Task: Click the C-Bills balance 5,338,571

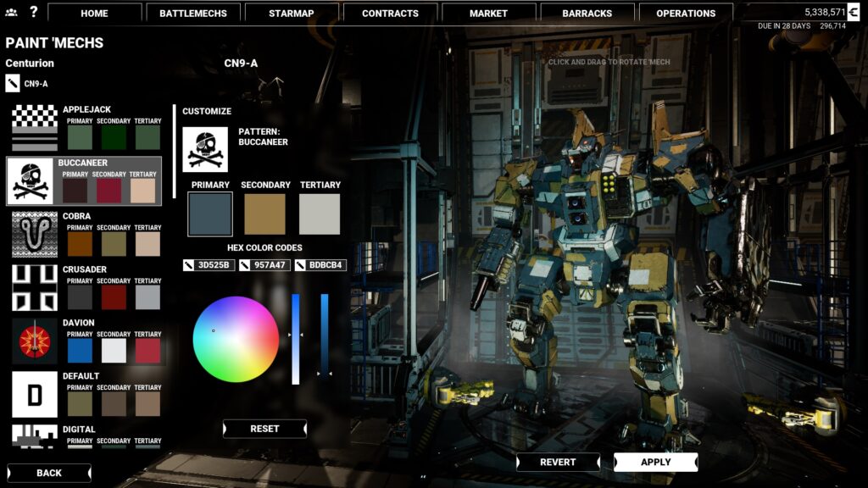Action: [825, 12]
